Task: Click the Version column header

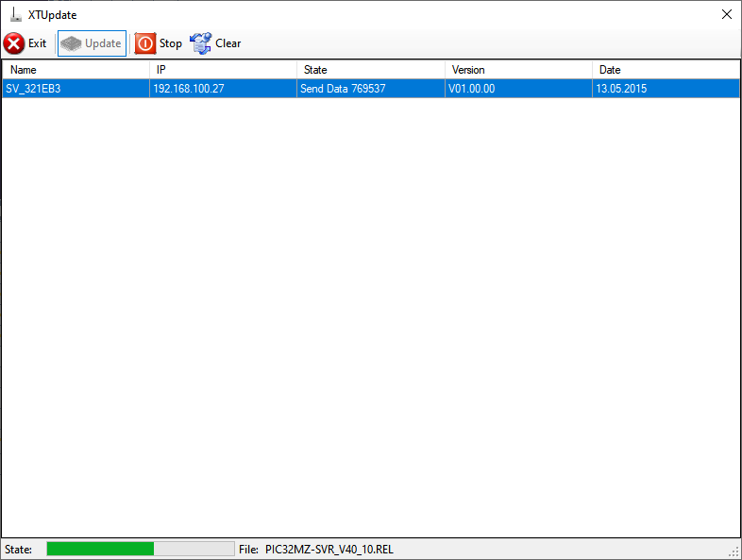Action: pyautogui.click(x=518, y=70)
